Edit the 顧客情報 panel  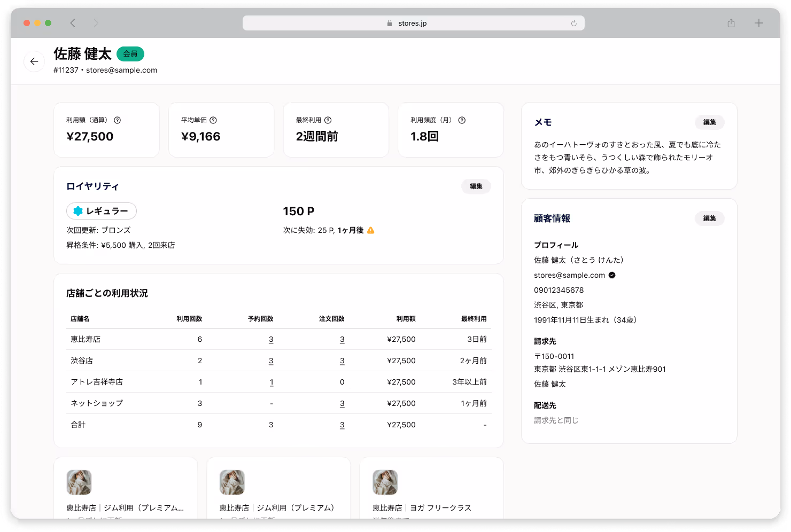tap(709, 218)
